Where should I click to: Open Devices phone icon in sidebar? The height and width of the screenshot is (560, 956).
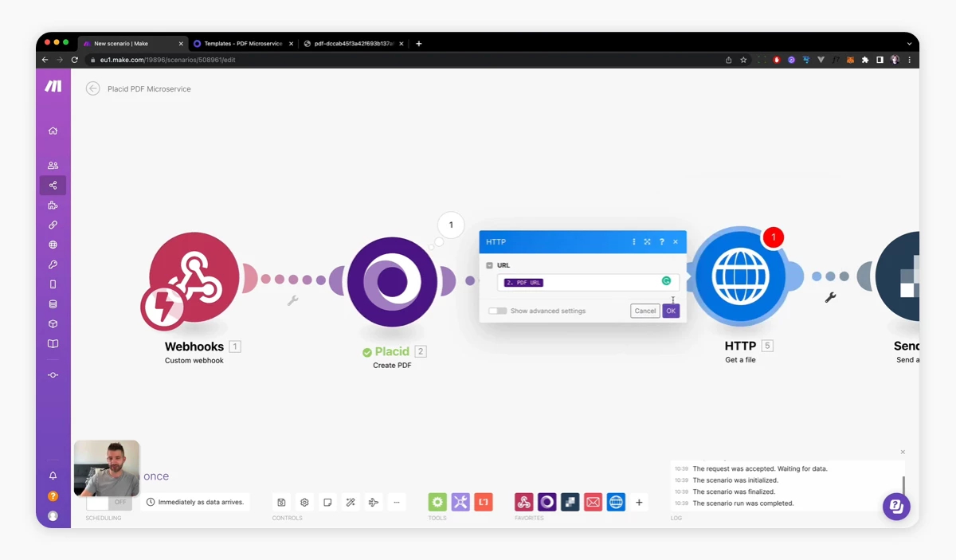click(53, 284)
